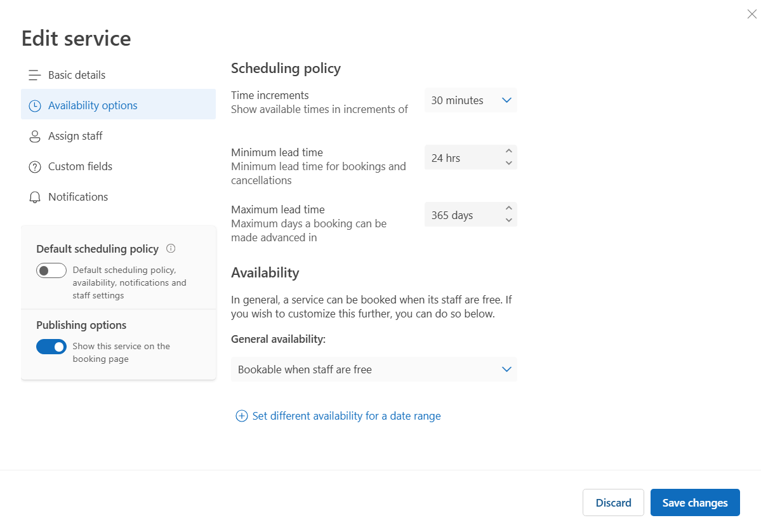Close the Edit service dialog

click(x=751, y=14)
